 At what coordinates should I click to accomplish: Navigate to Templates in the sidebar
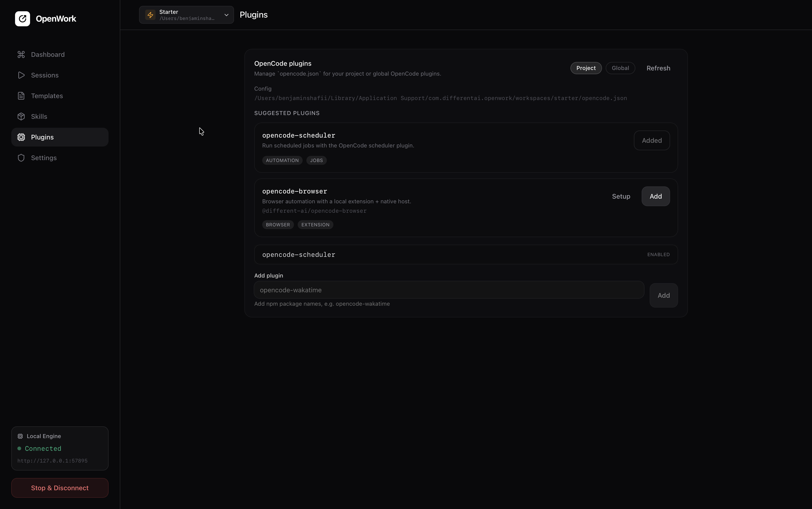[x=47, y=96]
